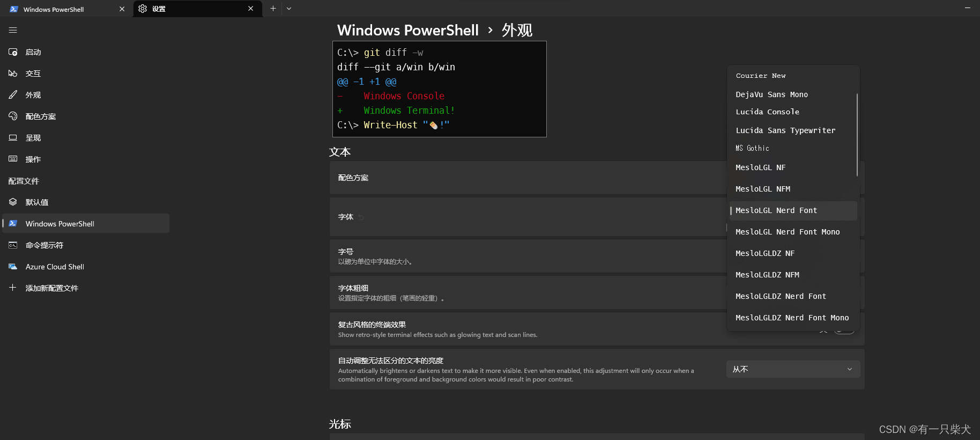Choose MesloLGLDZ NFM font
980x440 pixels.
793,275
